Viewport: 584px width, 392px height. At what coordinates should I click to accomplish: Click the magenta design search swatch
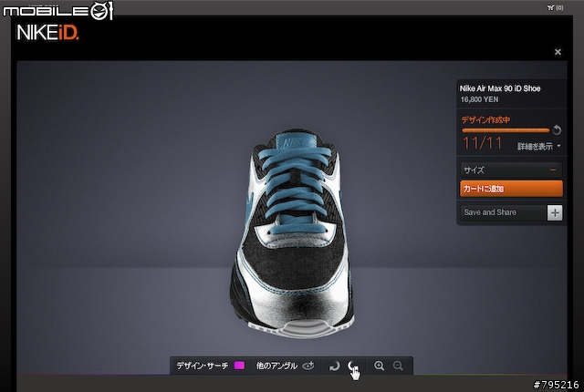pos(239,366)
